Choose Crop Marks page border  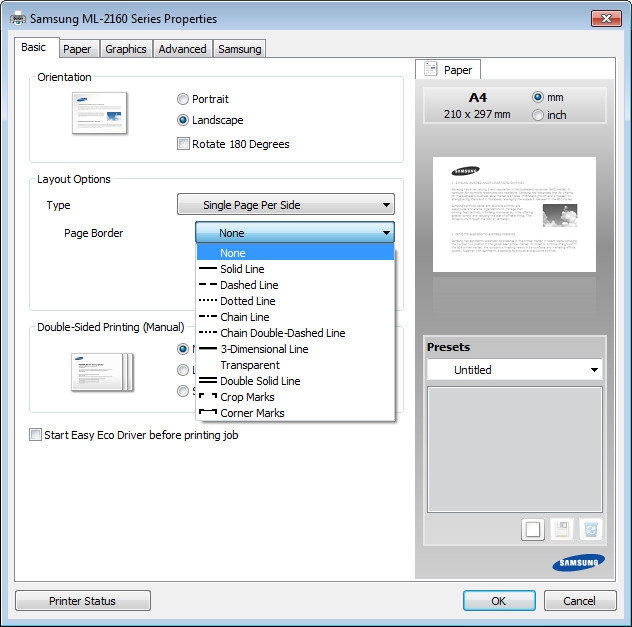[295, 397]
